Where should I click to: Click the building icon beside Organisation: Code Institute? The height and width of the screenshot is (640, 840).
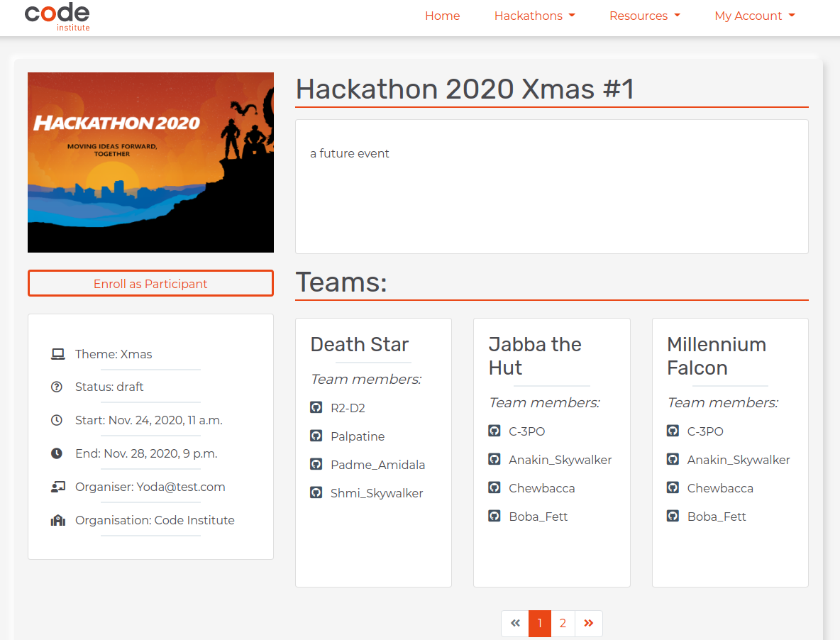(x=58, y=520)
